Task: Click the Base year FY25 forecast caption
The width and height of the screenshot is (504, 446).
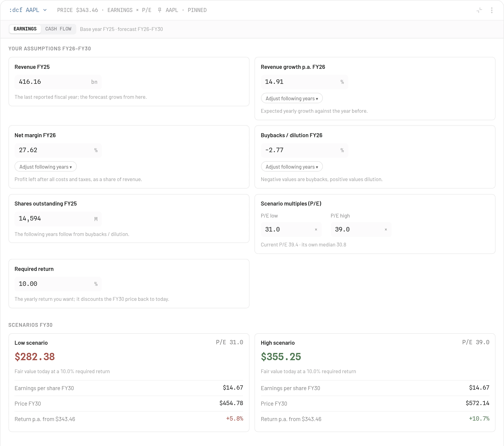Action: click(122, 29)
